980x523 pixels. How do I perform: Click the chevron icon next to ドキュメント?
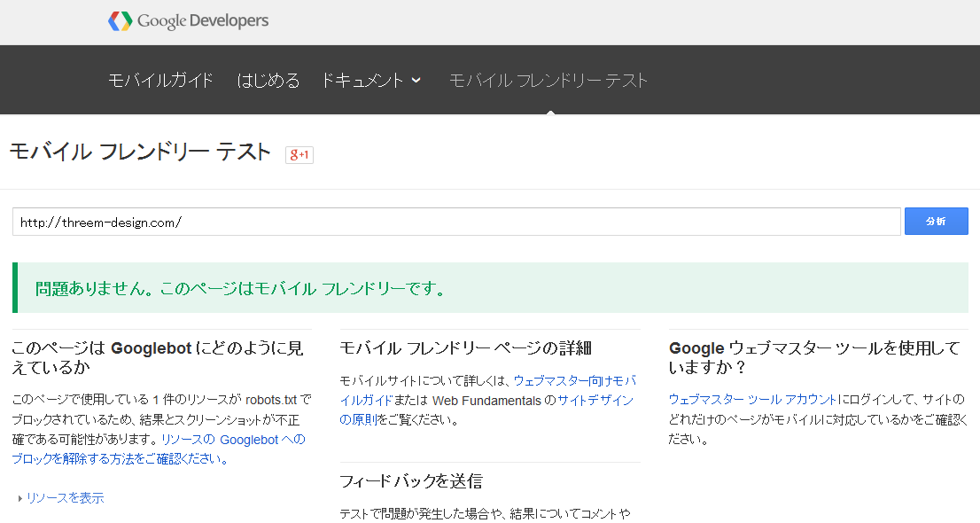(416, 79)
